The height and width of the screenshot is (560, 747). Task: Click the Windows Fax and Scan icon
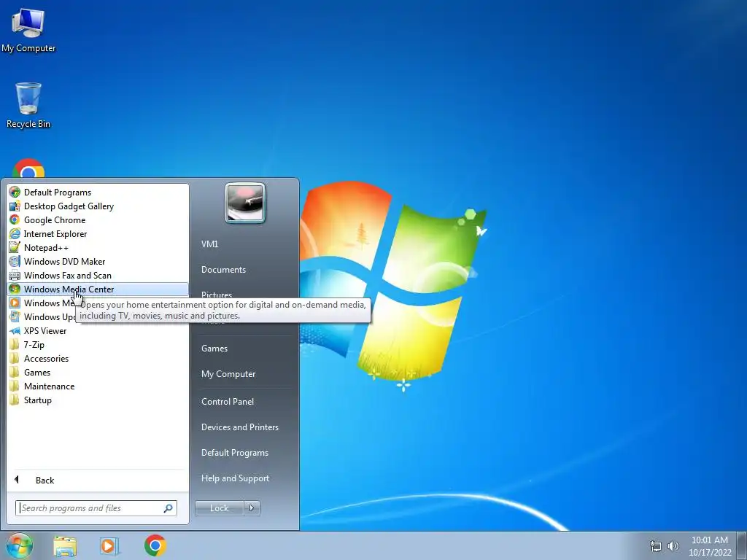(15, 275)
